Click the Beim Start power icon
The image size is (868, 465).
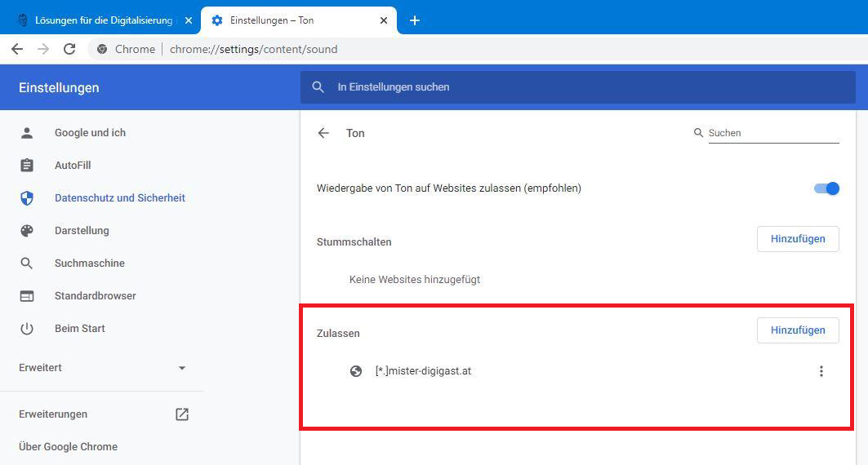27,329
